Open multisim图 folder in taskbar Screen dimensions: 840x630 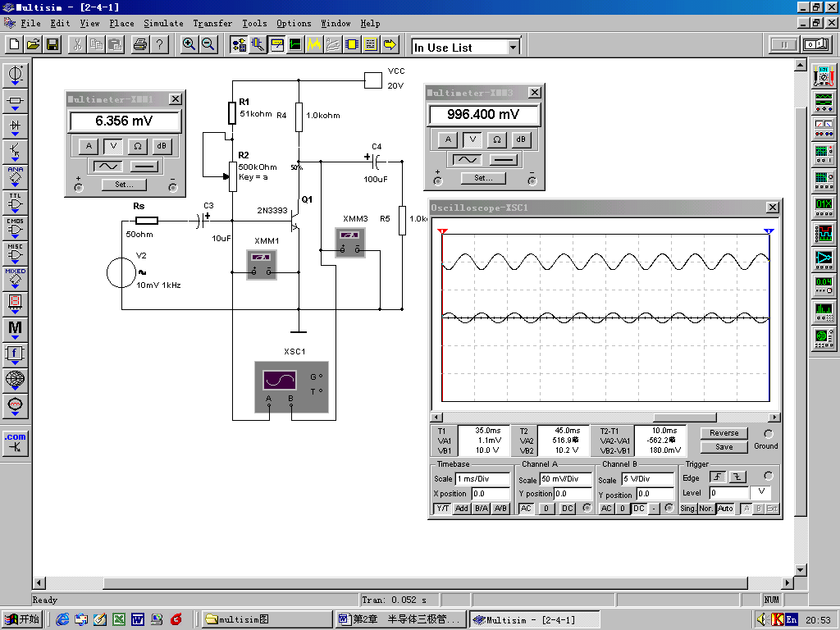(x=267, y=619)
